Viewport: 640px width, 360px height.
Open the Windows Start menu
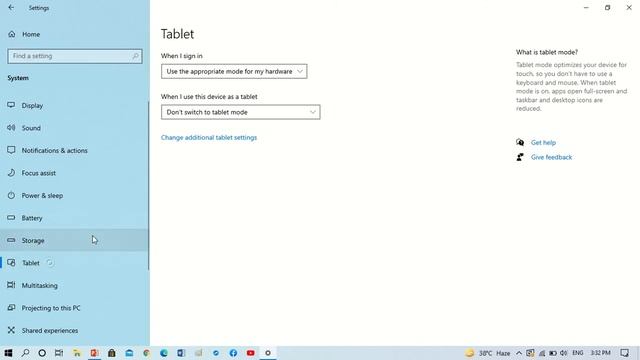8,353
